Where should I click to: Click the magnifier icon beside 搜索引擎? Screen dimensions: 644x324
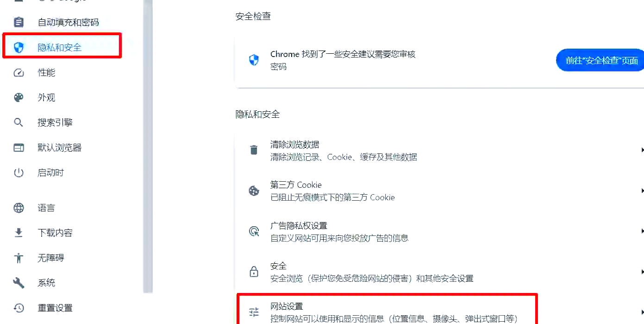[x=19, y=122]
